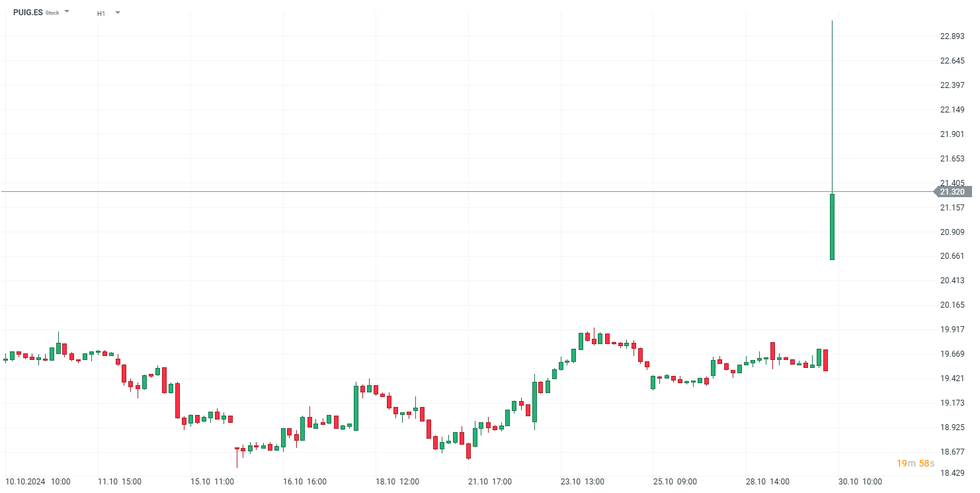The height and width of the screenshot is (493, 980).
Task: Click the Stock instrument type label
Action: [x=52, y=13]
